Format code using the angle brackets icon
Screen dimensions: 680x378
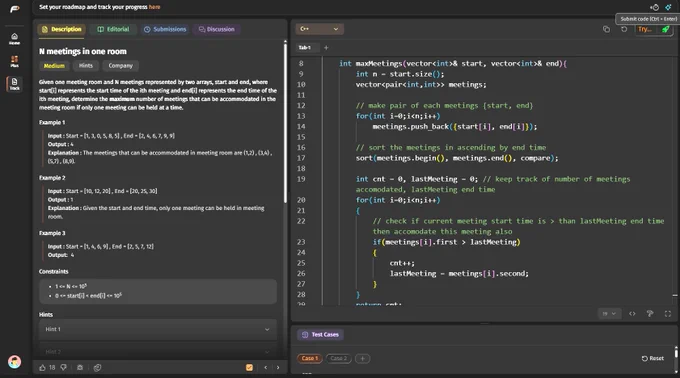click(x=632, y=313)
